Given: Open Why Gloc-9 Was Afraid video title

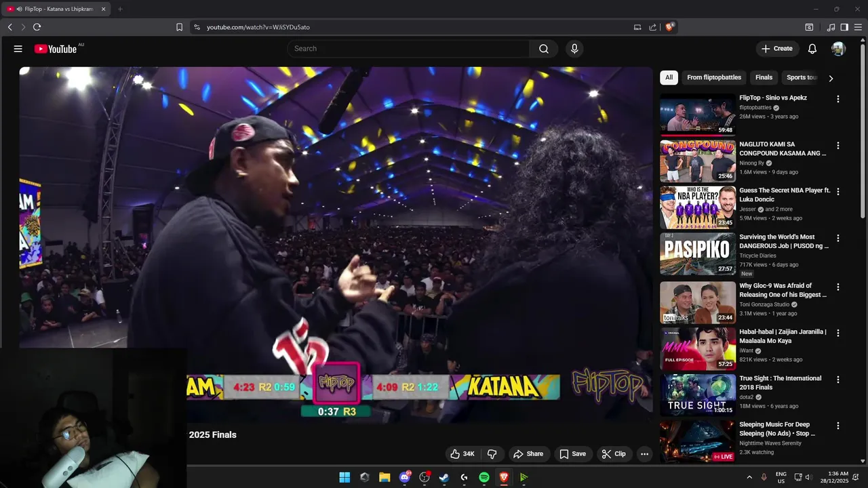Looking at the screenshot, I should pos(783,290).
